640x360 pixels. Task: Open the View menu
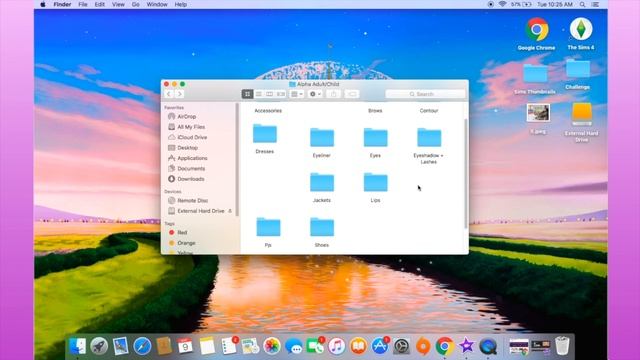tap(118, 4)
